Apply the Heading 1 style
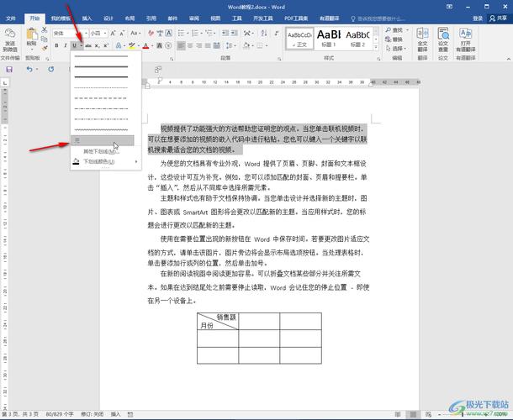 click(x=329, y=39)
